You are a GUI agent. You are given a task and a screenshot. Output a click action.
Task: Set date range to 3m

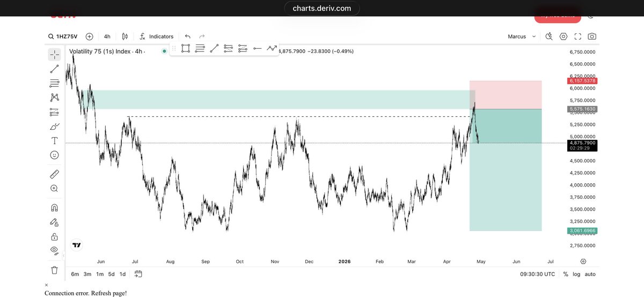point(87,274)
